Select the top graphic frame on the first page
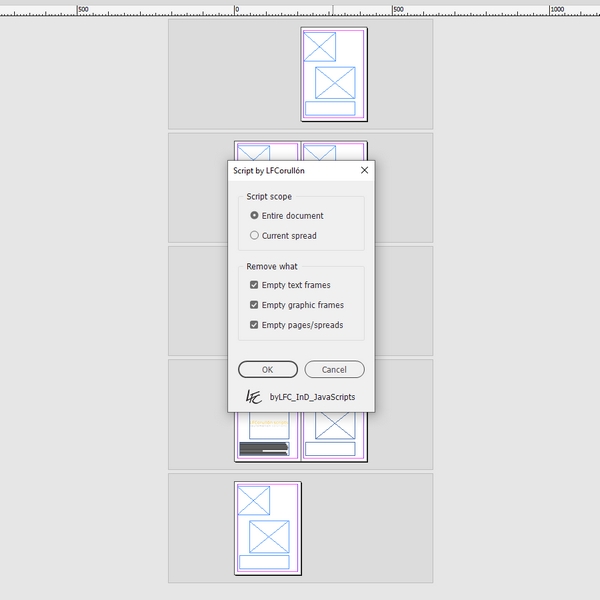Screen dimensions: 600x600 320,47
